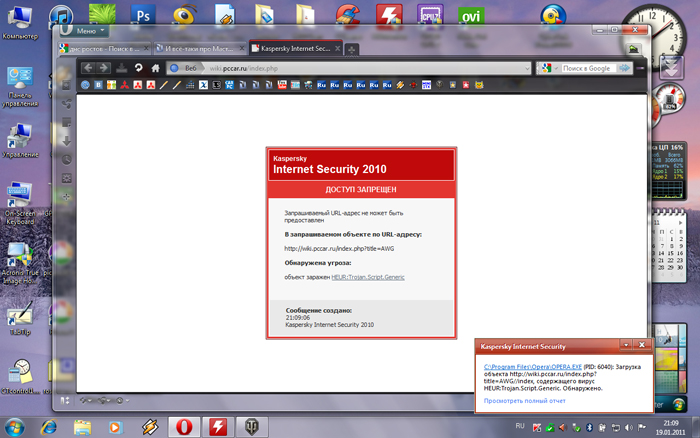700x438 pixels.
Task: Open the blue X bookmark icon
Action: pos(204,85)
